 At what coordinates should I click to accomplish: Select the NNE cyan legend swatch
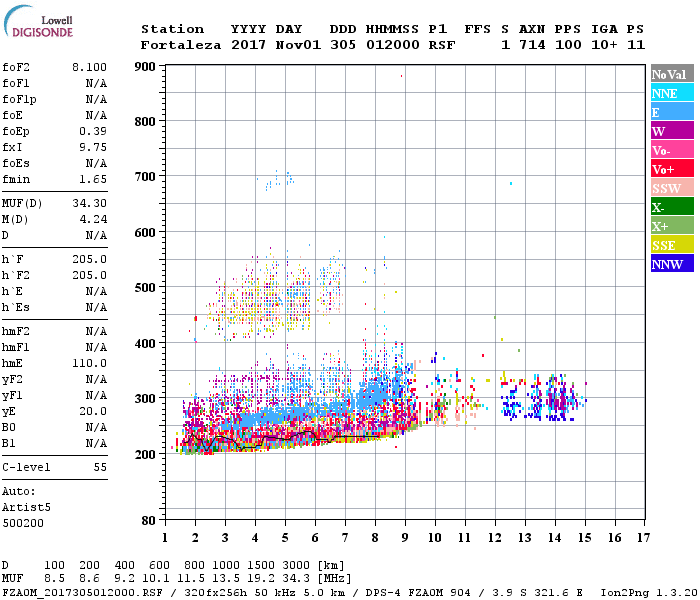tap(672, 93)
